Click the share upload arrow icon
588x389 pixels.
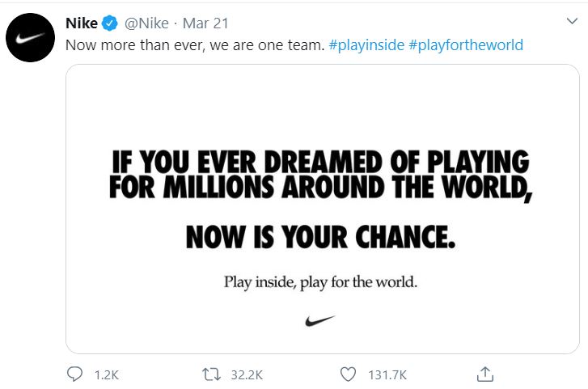[484, 374]
